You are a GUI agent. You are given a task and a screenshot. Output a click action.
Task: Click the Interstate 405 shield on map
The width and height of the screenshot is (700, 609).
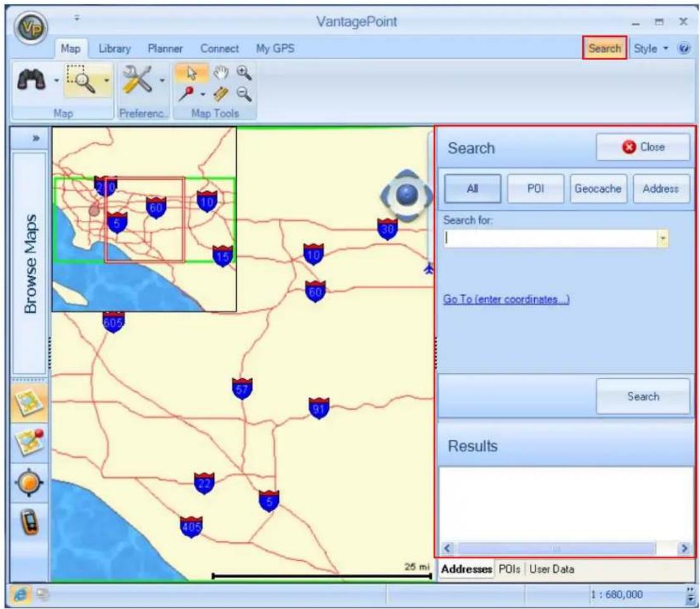[191, 527]
